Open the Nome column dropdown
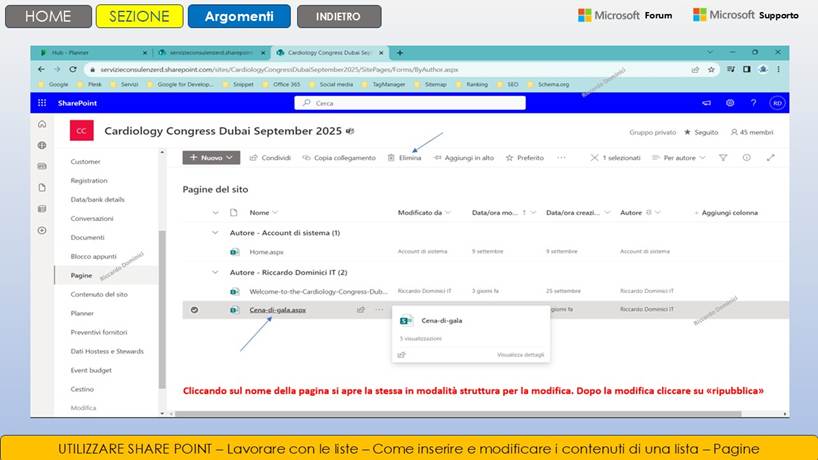818x460 pixels. point(263,213)
